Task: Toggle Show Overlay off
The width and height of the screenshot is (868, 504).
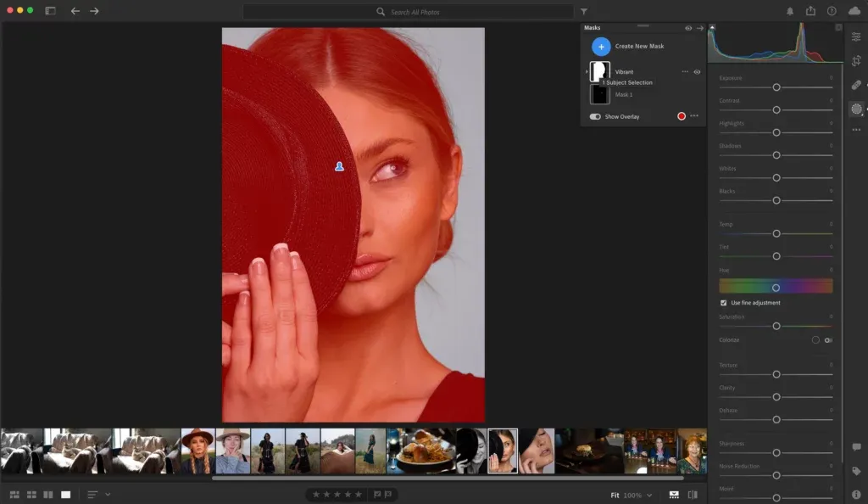Action: pyautogui.click(x=596, y=116)
